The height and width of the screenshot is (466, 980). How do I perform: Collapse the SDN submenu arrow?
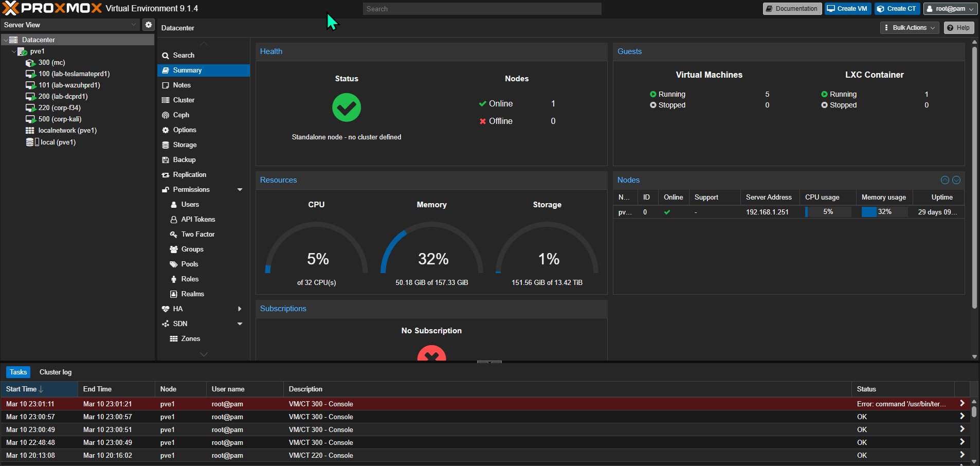[240, 324]
